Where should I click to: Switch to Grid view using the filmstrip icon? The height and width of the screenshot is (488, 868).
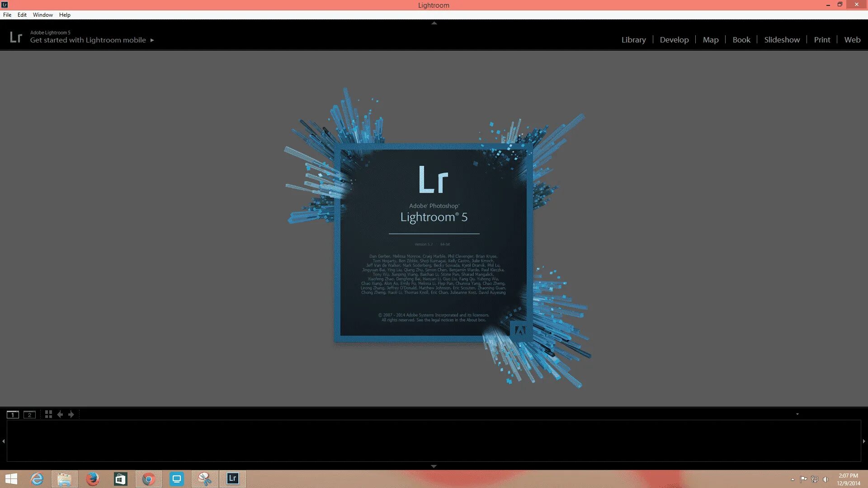pos(48,414)
